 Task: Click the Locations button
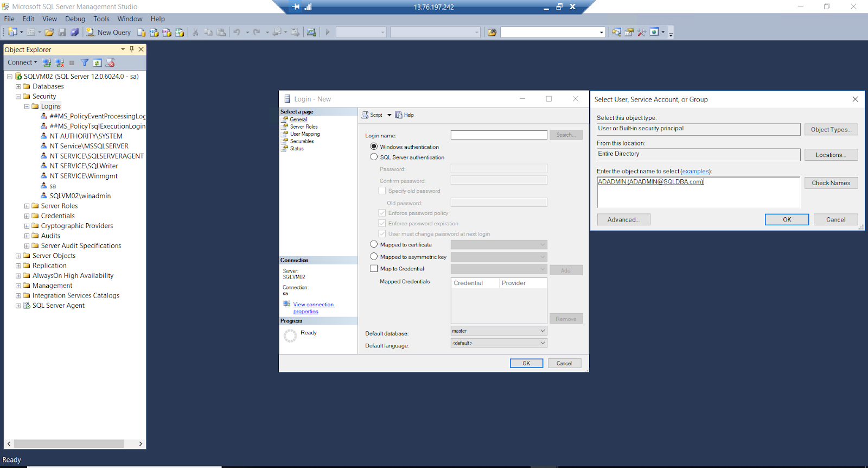831,155
